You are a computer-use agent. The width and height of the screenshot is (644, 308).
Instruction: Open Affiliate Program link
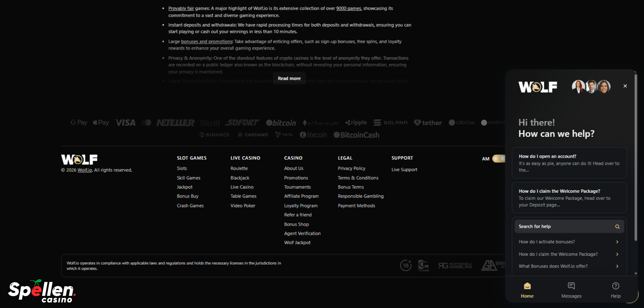click(x=301, y=196)
